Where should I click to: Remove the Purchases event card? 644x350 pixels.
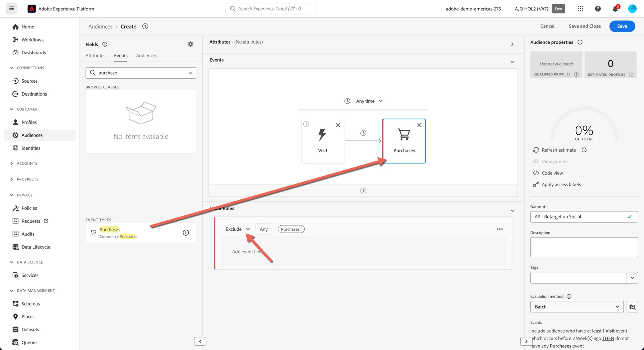pos(419,125)
